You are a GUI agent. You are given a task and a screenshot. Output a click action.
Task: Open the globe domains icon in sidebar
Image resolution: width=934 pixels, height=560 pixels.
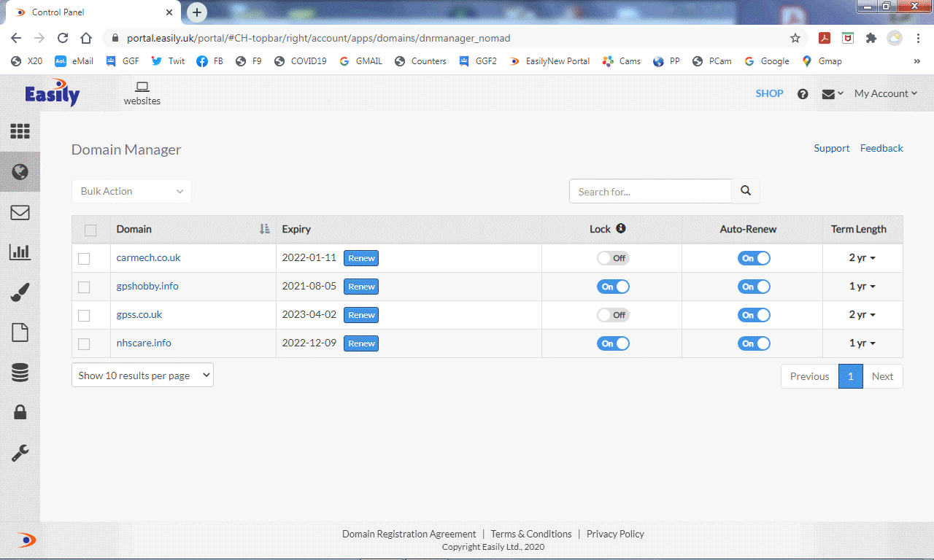click(x=20, y=172)
